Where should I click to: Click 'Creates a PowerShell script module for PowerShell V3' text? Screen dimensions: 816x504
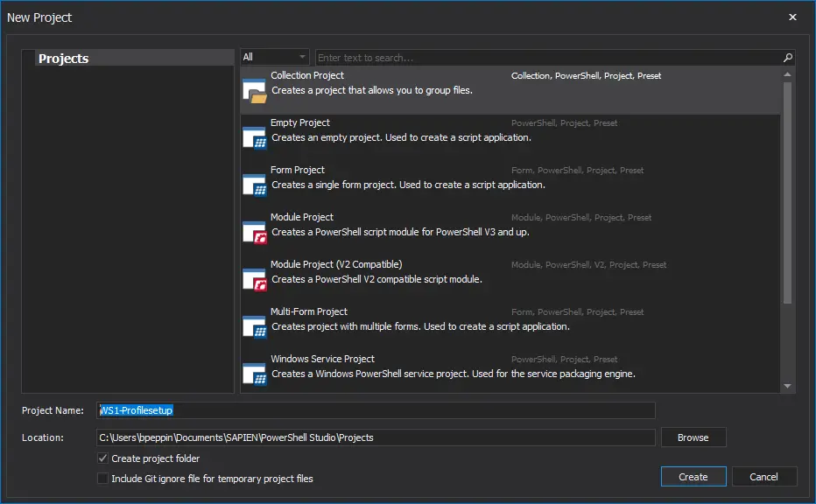[400, 233]
